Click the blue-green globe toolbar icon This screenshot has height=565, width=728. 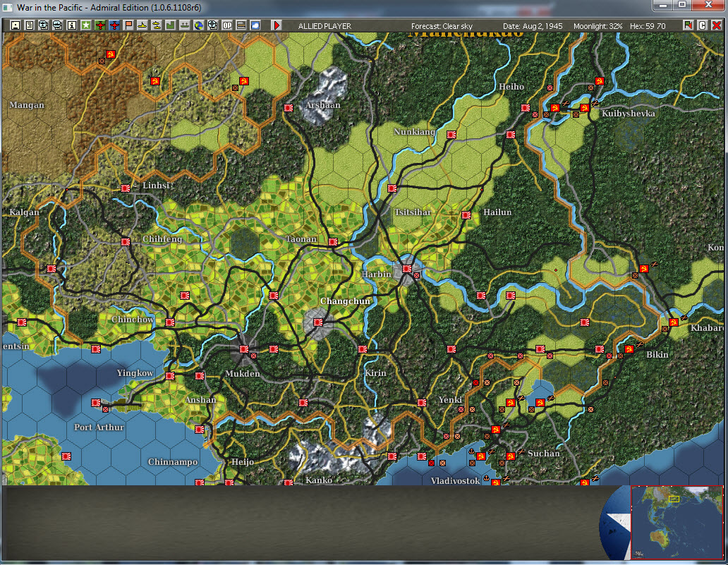pos(199,25)
